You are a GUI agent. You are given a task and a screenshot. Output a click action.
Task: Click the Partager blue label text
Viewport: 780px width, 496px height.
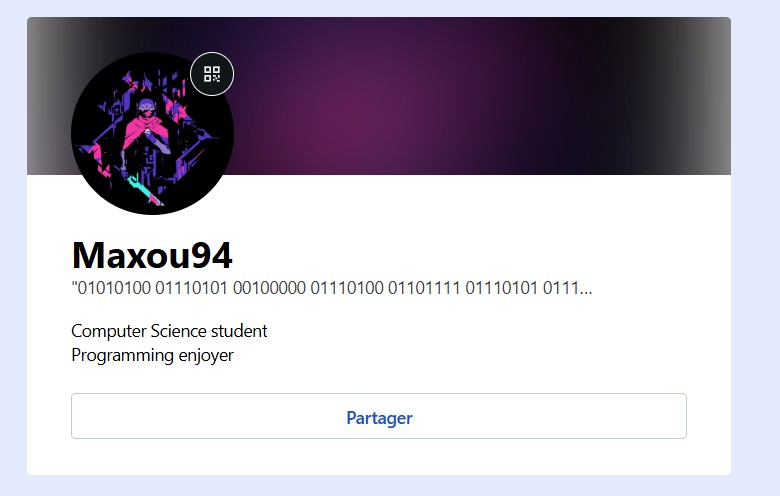379,418
